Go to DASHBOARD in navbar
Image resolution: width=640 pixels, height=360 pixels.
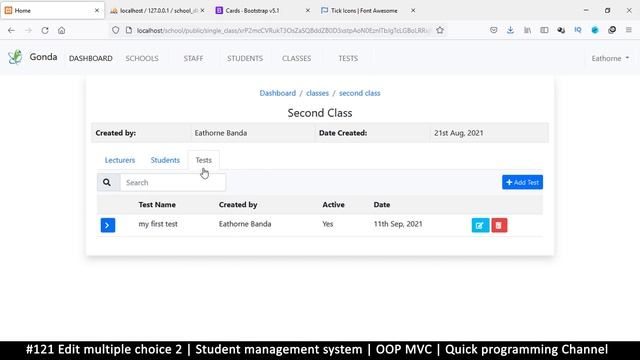(91, 58)
